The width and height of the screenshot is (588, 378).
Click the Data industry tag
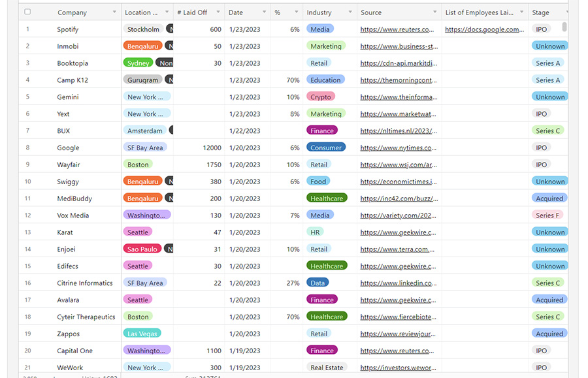click(x=318, y=283)
